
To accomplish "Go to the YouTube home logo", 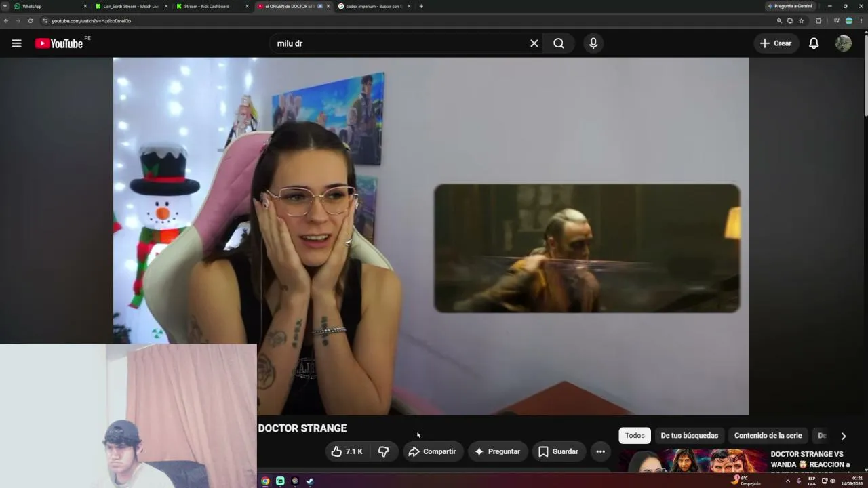I will [59, 43].
